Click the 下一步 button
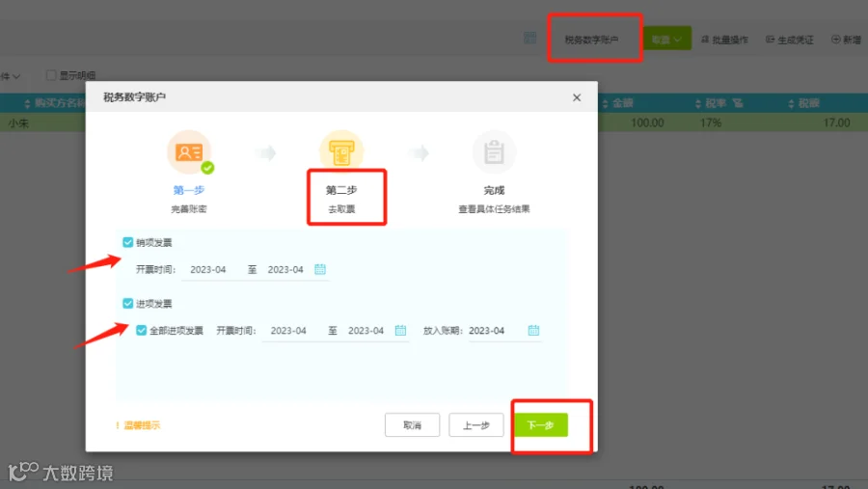Screen dimensions: 868x489 541,424
